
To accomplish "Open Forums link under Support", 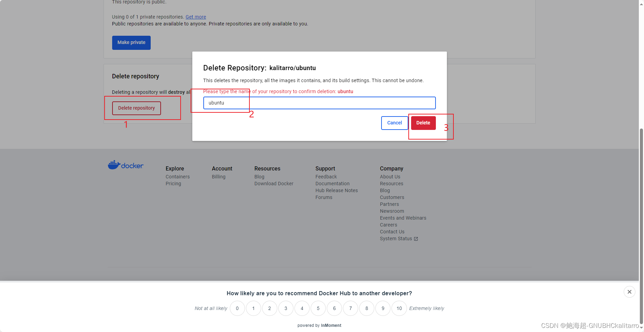I will click(x=324, y=197).
